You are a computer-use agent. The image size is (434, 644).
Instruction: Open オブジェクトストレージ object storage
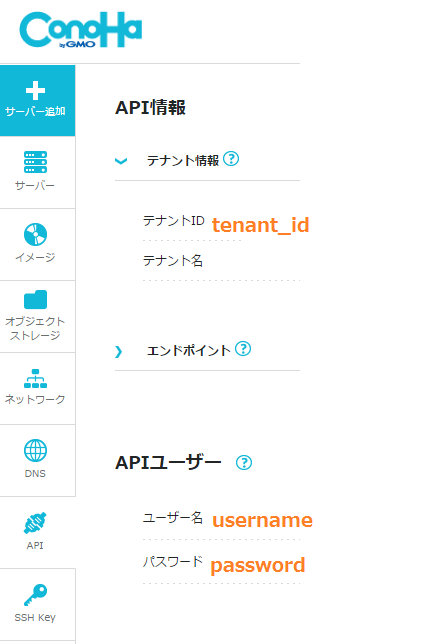pos(37,316)
